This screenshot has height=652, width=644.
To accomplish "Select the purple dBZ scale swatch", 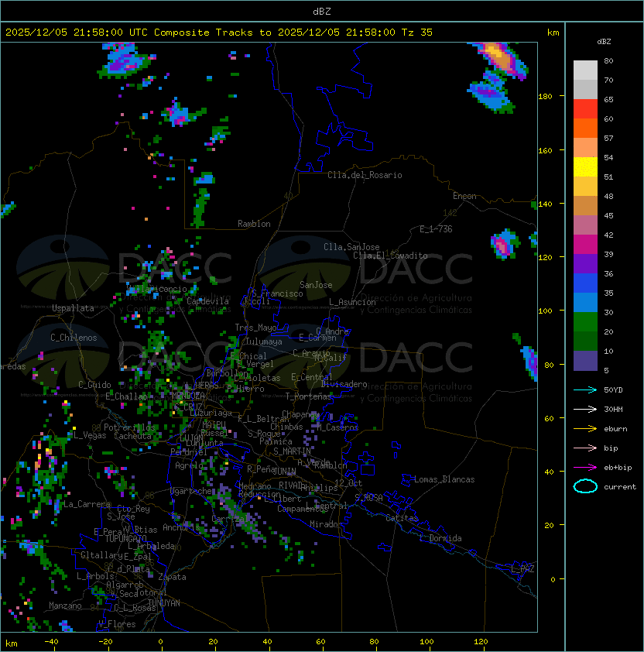I will pos(585,263).
